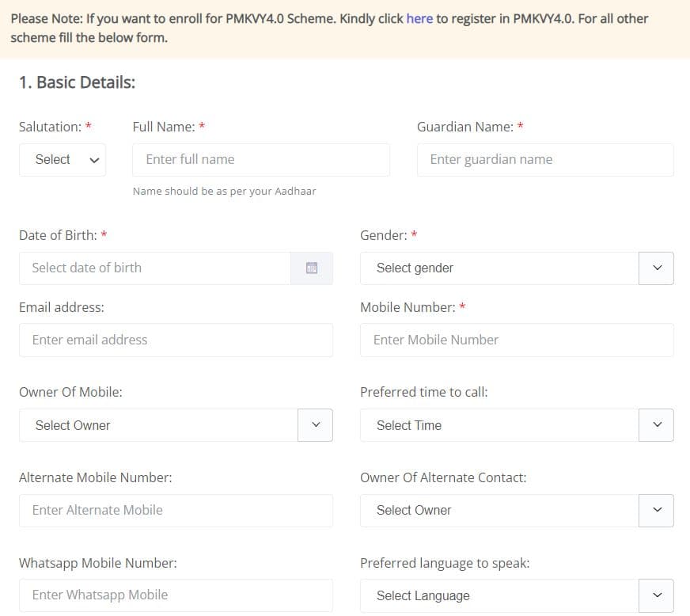Click the gender dropdown chevron arrow
690x616 pixels.
coord(656,268)
